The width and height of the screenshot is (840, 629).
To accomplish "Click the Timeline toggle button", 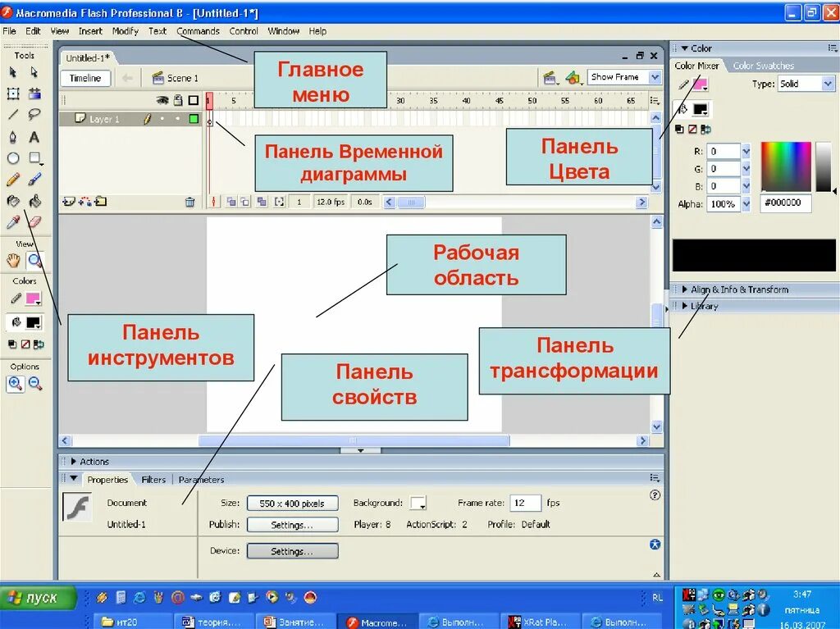I will click(x=85, y=78).
